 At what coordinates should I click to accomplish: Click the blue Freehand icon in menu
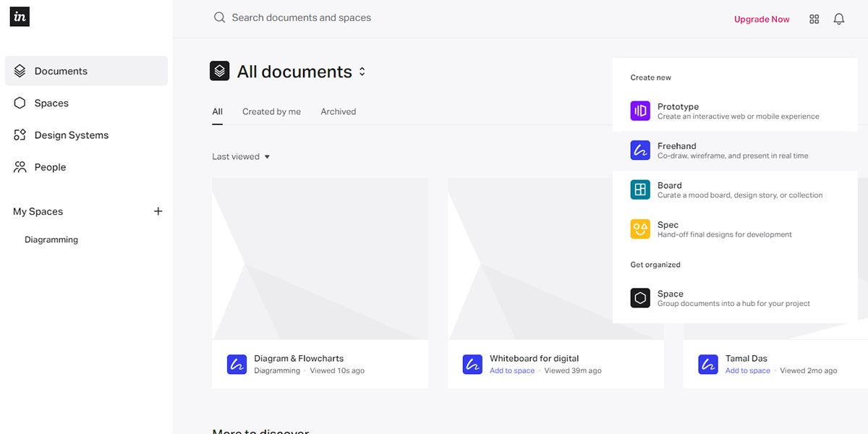pyautogui.click(x=640, y=150)
